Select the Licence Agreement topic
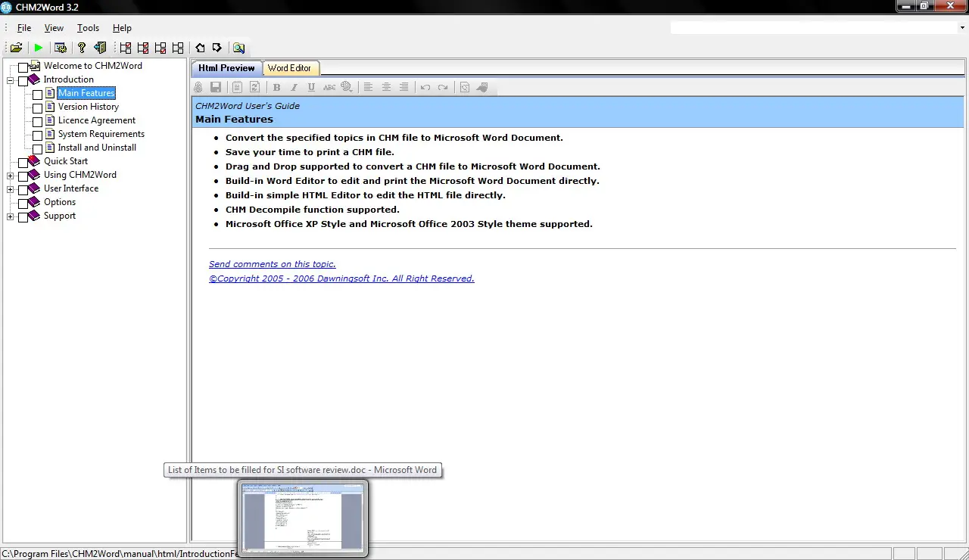Viewport: 969px width, 560px height. coord(97,120)
